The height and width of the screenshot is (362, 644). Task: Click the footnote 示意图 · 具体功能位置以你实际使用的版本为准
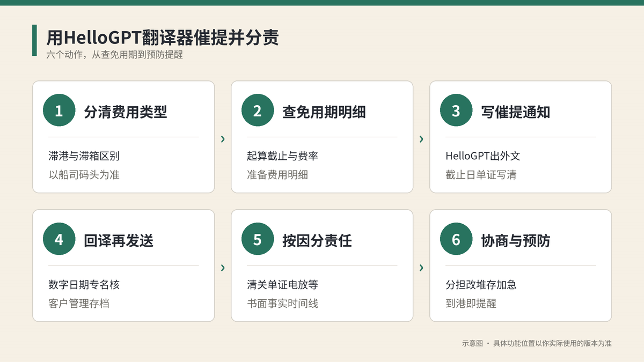[x=537, y=343]
